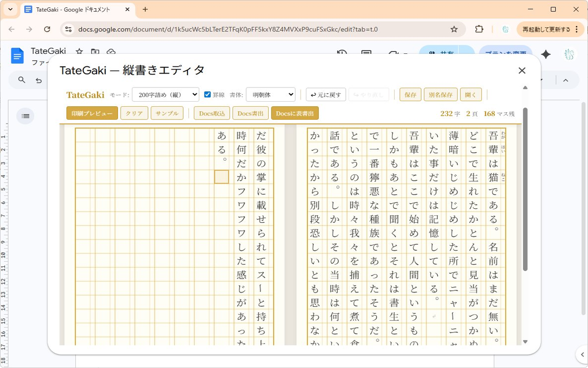
Task: Click the site information icon in address bar
Action: tap(68, 29)
